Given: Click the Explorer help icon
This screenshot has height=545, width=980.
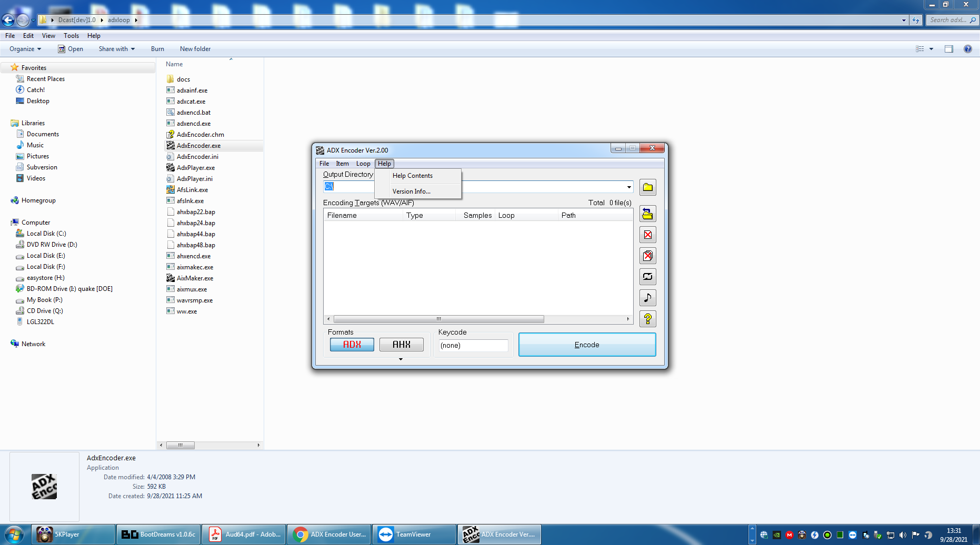Looking at the screenshot, I should (x=967, y=49).
